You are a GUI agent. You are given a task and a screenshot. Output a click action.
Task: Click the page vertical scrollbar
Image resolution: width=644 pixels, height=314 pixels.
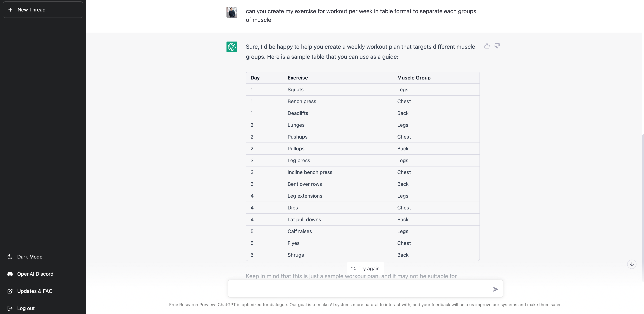[643, 207]
